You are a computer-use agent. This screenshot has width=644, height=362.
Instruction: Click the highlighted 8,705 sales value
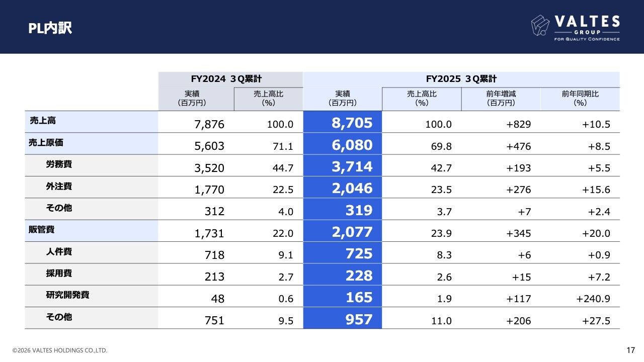352,123
